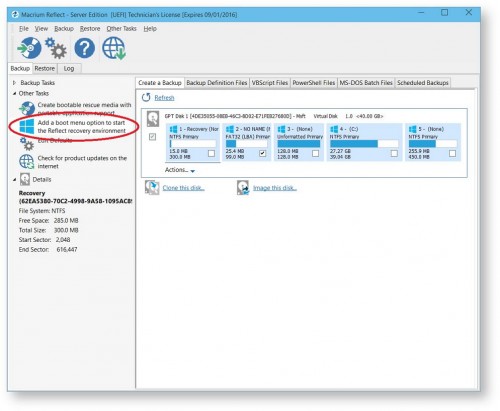Click Add a boot menu option text
Image resolution: width=500 pixels, height=411 pixels.
82,127
